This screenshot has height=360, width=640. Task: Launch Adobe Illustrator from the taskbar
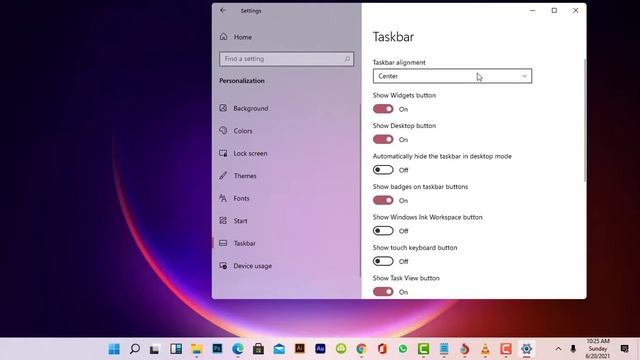300,349
